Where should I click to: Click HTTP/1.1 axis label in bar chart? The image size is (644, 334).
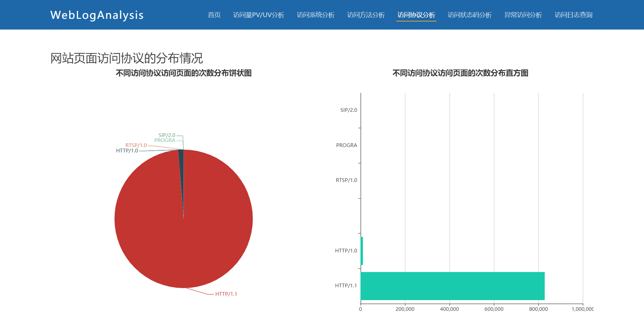346,286
